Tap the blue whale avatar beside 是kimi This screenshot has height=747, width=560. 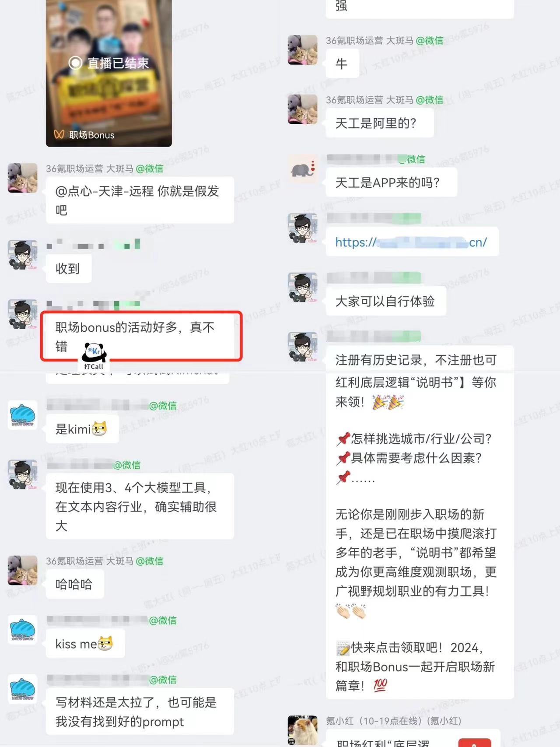tap(23, 415)
